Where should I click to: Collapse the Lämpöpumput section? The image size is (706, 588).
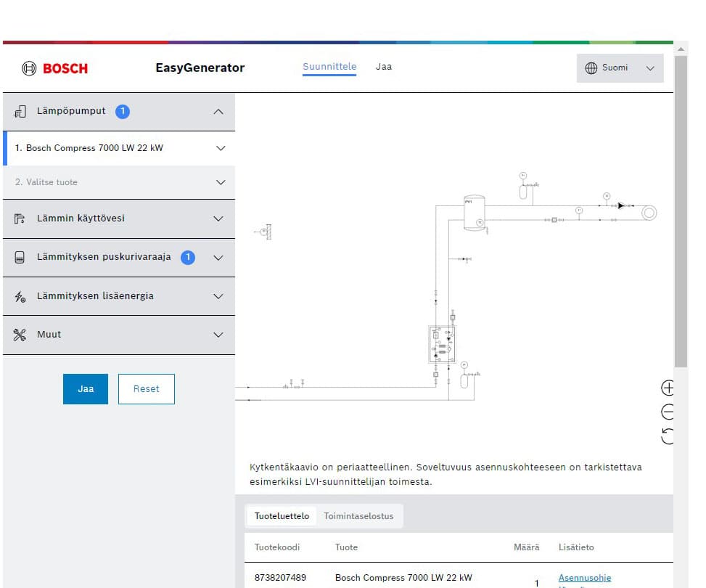pyautogui.click(x=218, y=112)
